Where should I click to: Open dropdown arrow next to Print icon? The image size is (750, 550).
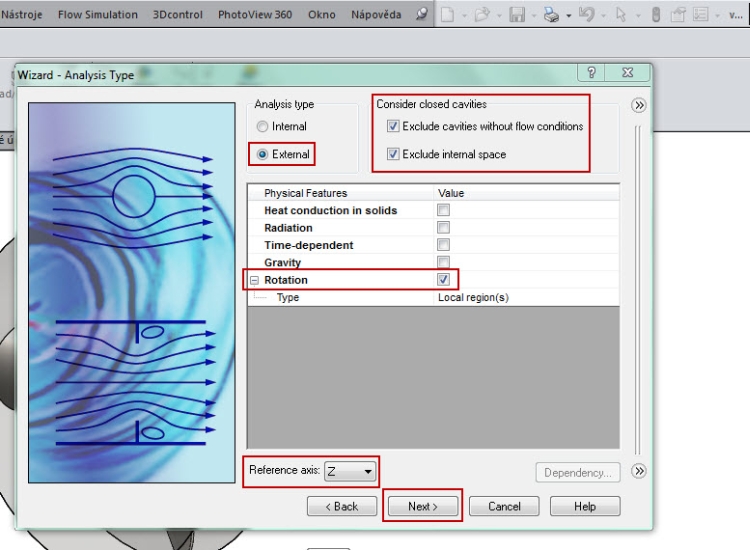pyautogui.click(x=569, y=16)
